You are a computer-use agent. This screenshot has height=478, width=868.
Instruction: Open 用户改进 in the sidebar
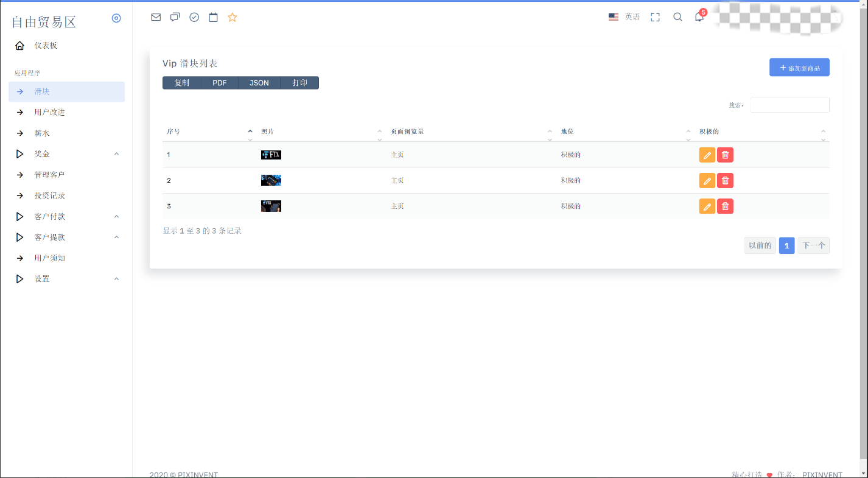point(66,113)
